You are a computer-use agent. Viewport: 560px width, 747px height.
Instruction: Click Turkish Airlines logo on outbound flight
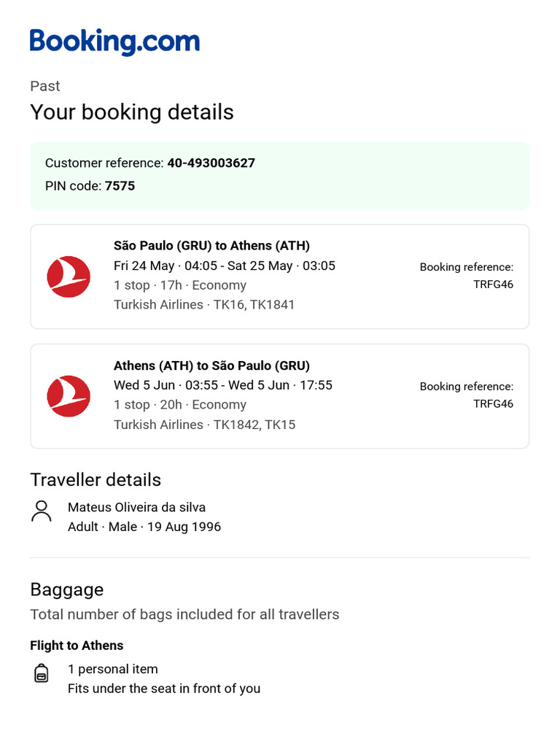tap(69, 277)
